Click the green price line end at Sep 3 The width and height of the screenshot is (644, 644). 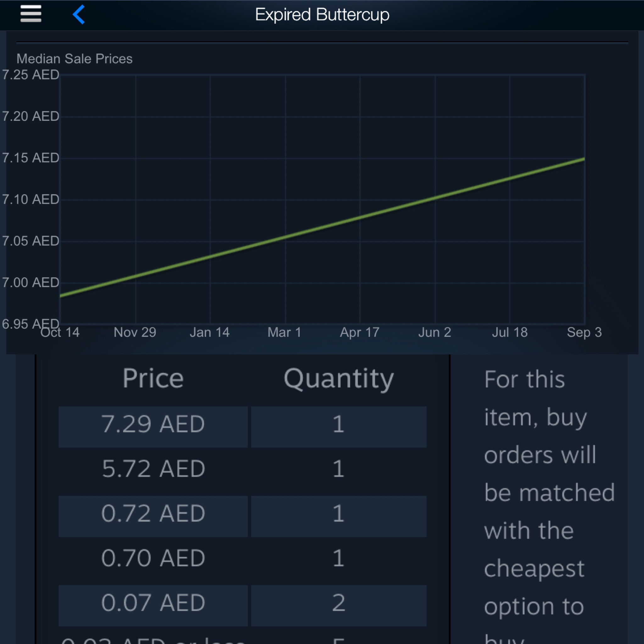[x=584, y=160]
